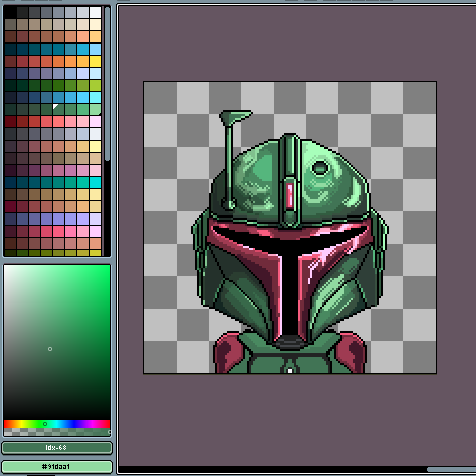Click the canvas horizontal scrollbar thumb
The height and width of the screenshot is (476, 476).
coord(451,470)
